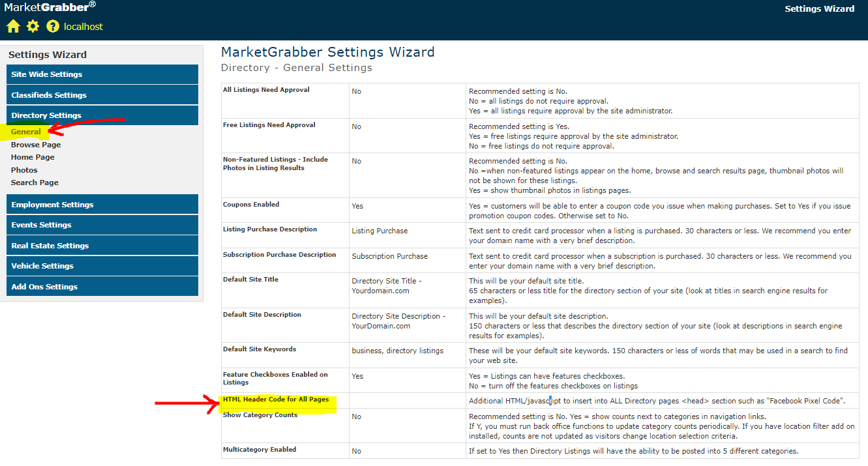Image resolution: width=868 pixels, height=466 pixels.
Task: Expand Real Estate Settings section
Action: pos(102,246)
